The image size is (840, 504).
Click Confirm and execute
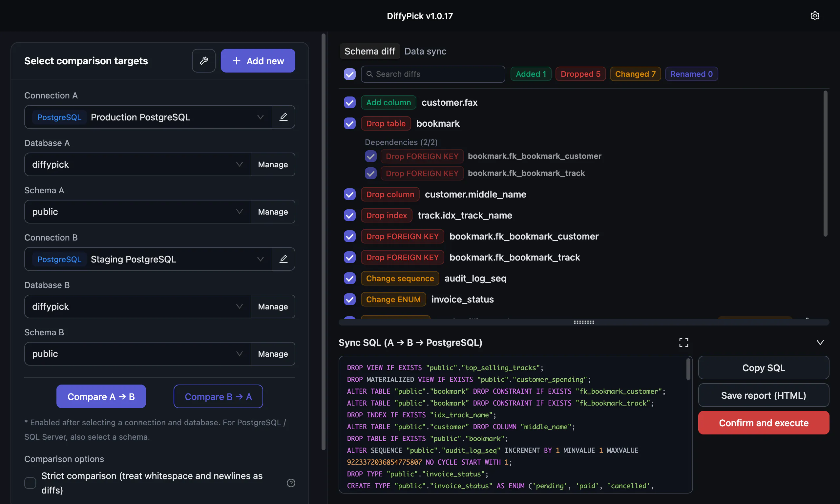pos(764,423)
